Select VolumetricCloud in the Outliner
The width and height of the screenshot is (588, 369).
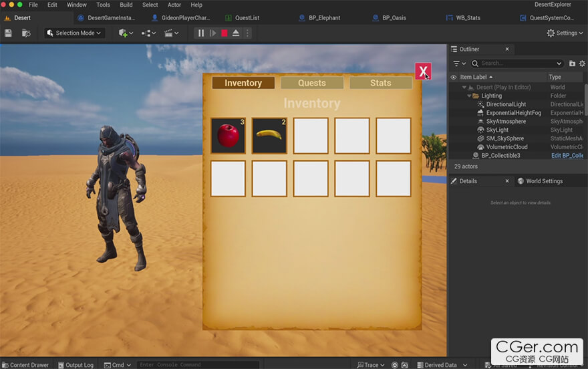coord(506,147)
